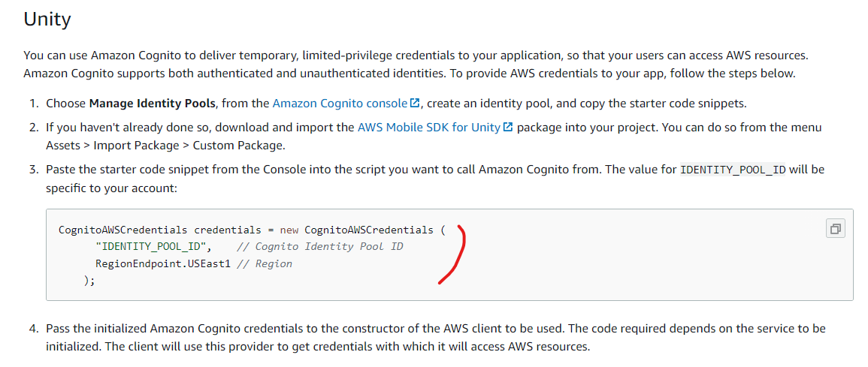Click external-link icon after AWS Mobile SDK for Unity
Image resolution: width=868 pixels, height=367 pixels.
(508, 128)
